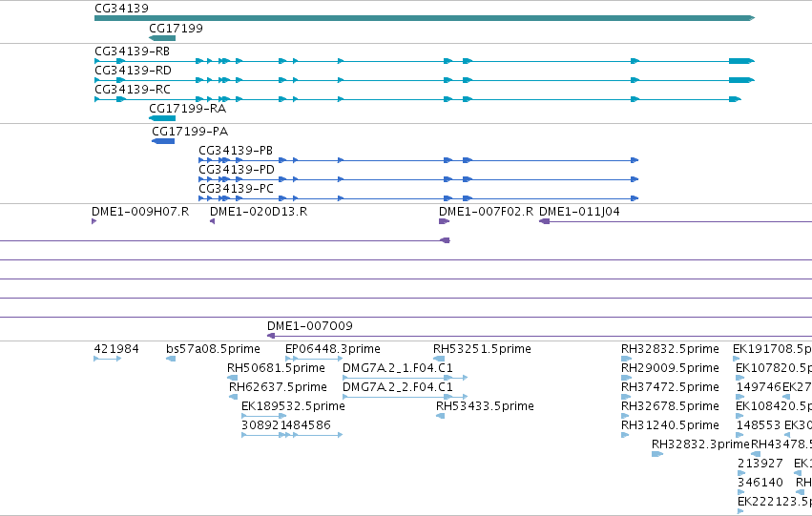Click the DME1-009H07.R feature label
This screenshot has width=812, height=516.
tap(140, 212)
